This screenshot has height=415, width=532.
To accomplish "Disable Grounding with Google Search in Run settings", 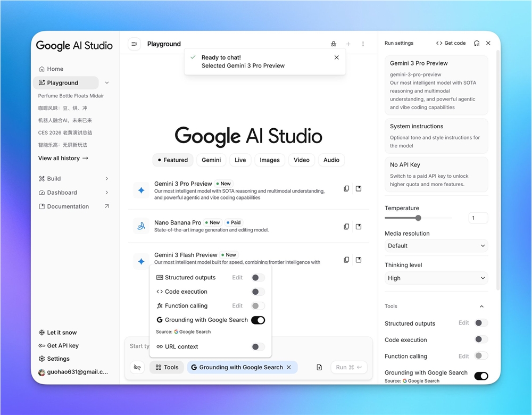I will click(481, 376).
